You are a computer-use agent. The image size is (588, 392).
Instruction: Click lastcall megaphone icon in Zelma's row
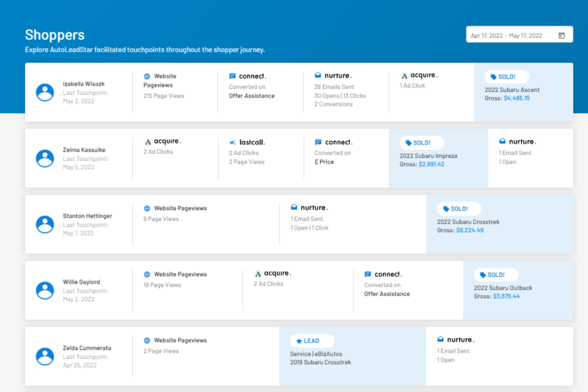tap(233, 142)
